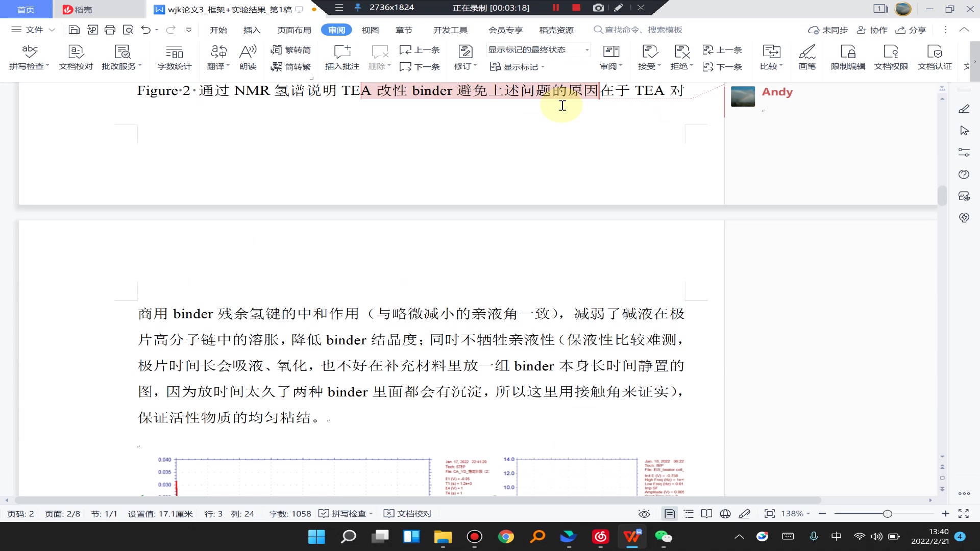This screenshot has height=551, width=980.
Task: Click 文档校对 in the status bar
Action: [x=408, y=514]
